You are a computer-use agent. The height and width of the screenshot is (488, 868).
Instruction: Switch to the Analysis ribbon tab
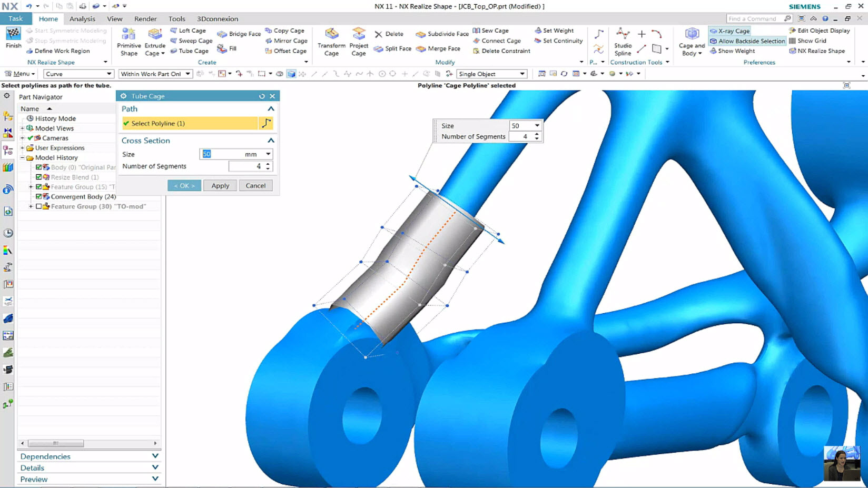coord(82,18)
